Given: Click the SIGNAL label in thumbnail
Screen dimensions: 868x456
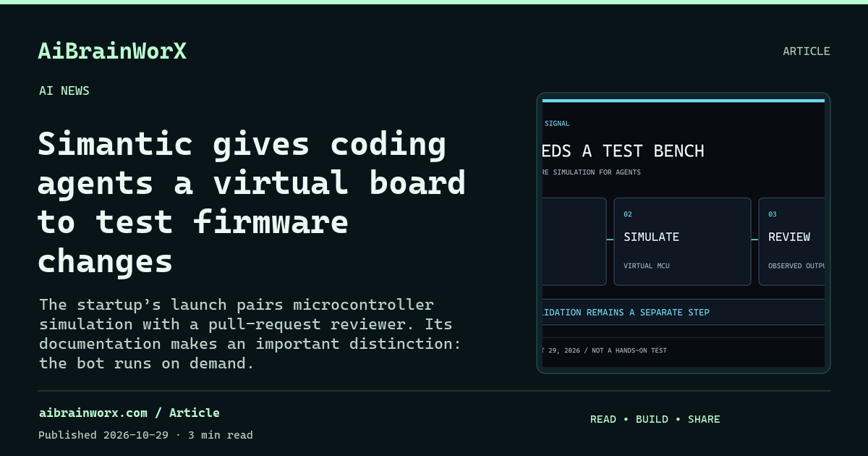Looking at the screenshot, I should 557,124.
